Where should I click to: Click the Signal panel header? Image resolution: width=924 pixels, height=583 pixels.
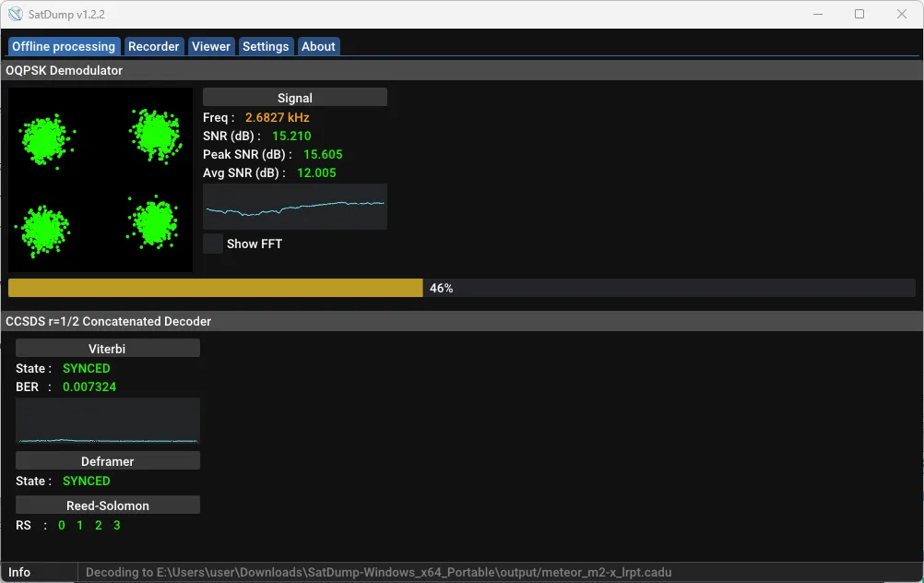[x=295, y=97]
